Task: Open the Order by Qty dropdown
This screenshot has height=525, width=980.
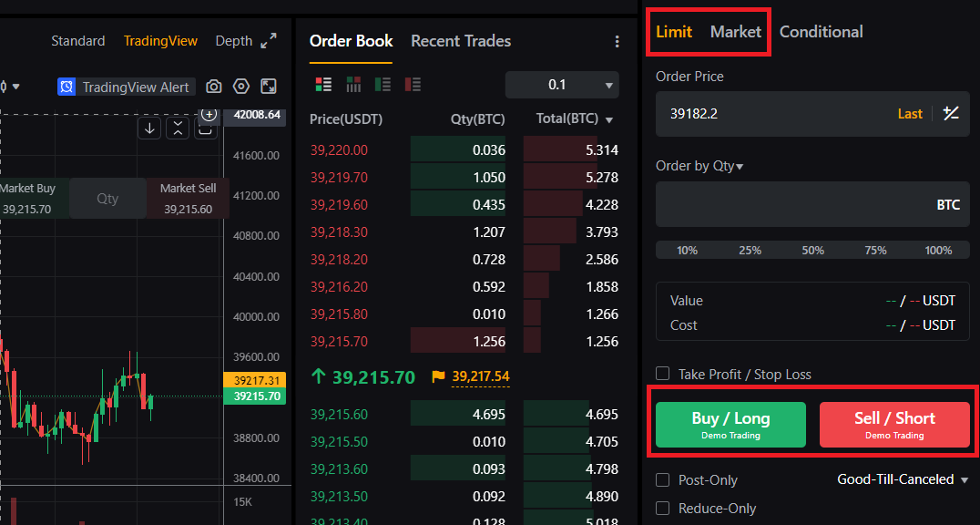Action: [699, 166]
